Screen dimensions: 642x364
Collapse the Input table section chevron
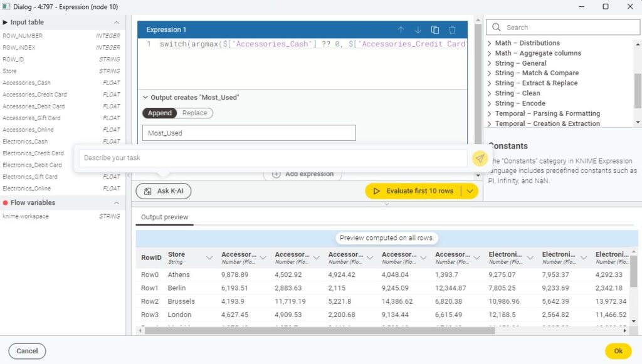pyautogui.click(x=116, y=23)
